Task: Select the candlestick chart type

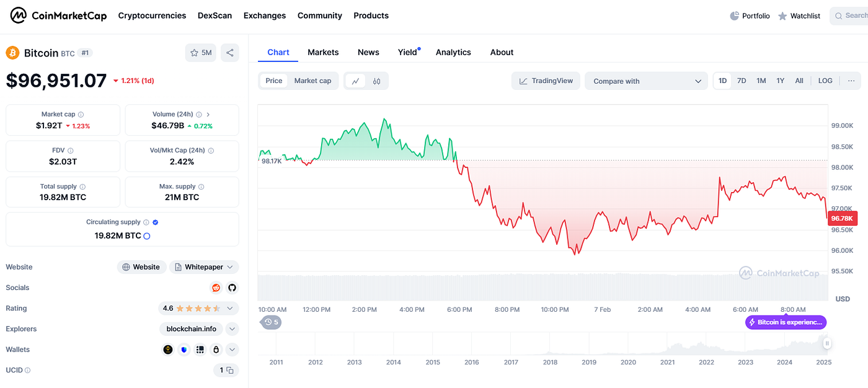Action: [x=376, y=81]
